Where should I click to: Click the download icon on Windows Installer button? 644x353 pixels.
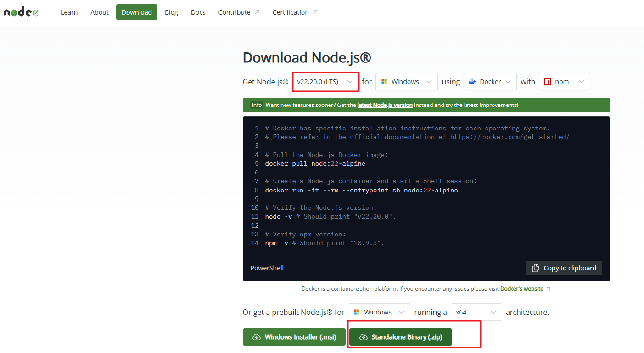257,337
